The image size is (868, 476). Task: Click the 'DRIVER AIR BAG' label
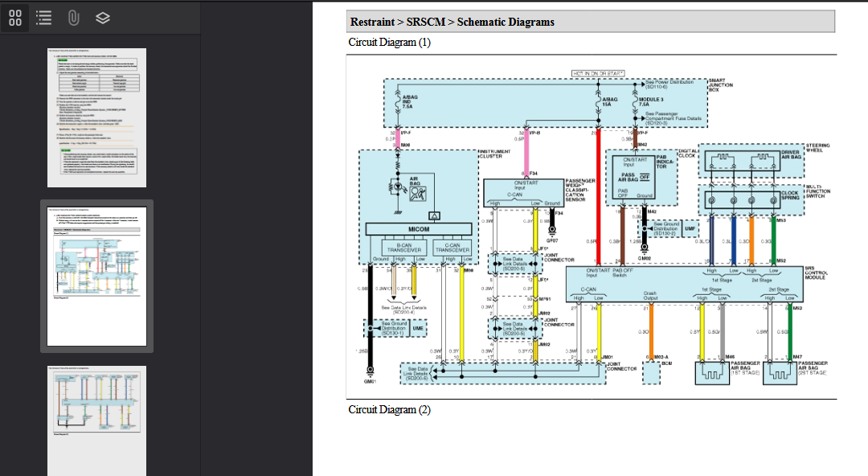(791, 154)
